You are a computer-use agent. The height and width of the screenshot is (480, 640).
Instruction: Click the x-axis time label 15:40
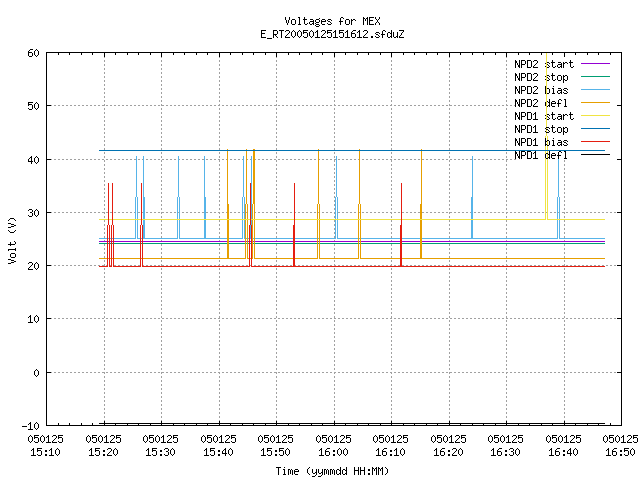click(218, 452)
